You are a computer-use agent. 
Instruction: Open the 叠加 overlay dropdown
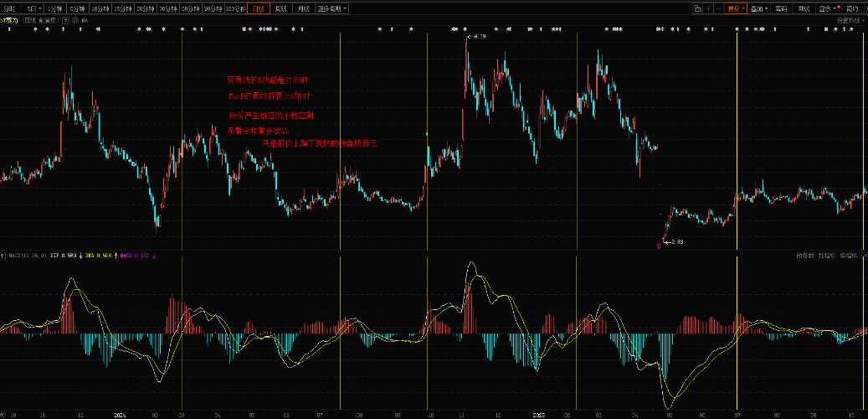pos(759,9)
